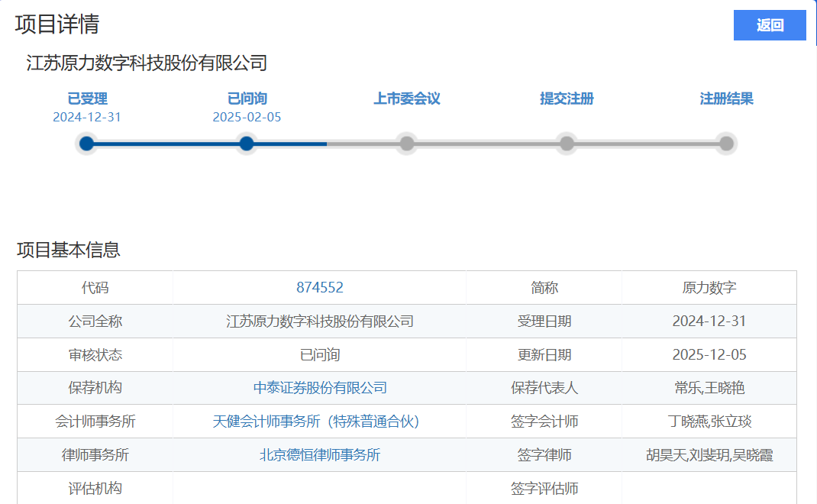This screenshot has width=817, height=504.
Task: Click the empty 评估机构 field
Action: tap(319, 488)
